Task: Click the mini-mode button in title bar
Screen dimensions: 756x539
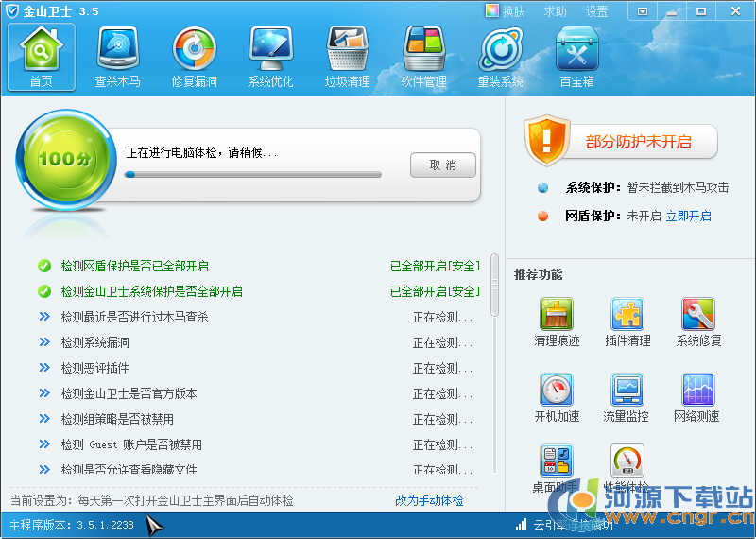Action: coord(643,11)
